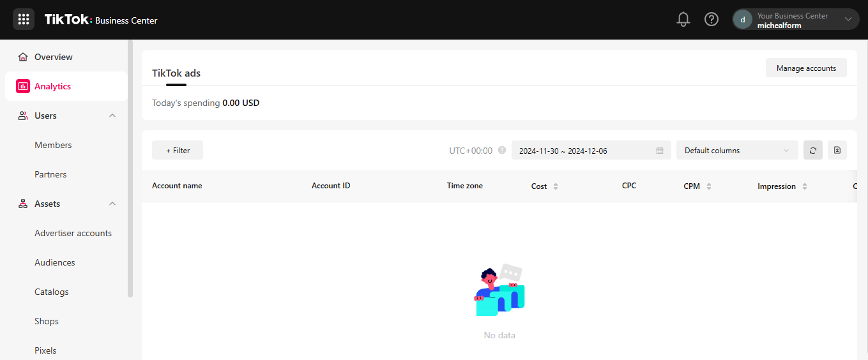Click the Manage accounts button

click(806, 68)
